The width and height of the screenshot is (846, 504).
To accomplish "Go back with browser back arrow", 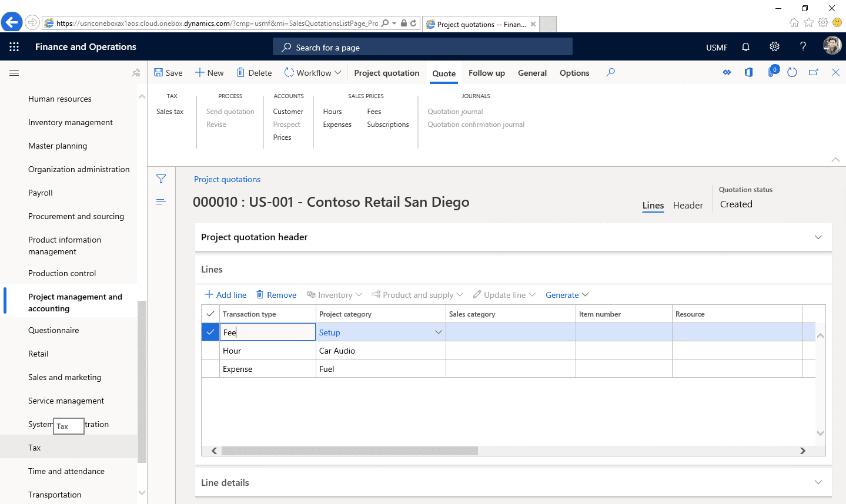I will point(12,23).
